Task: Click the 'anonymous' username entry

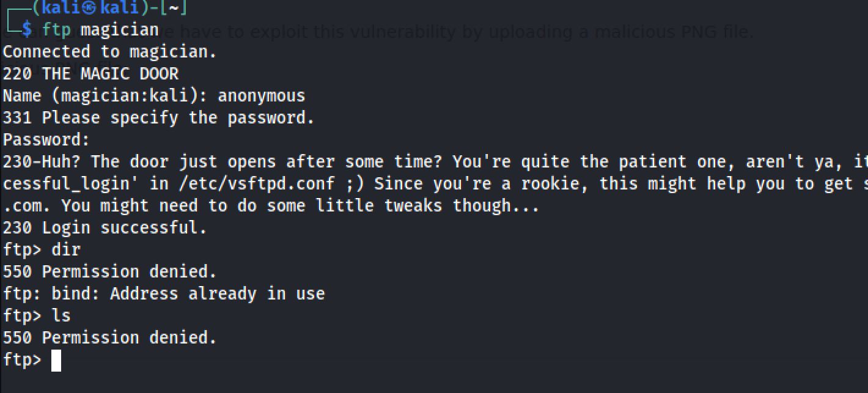Action: [x=261, y=96]
